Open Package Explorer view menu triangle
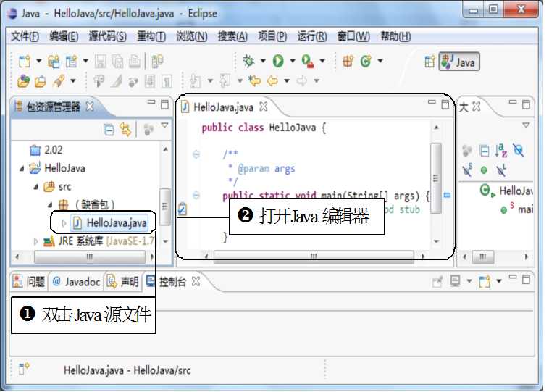Screen dimensions: 549x392 tap(164, 125)
